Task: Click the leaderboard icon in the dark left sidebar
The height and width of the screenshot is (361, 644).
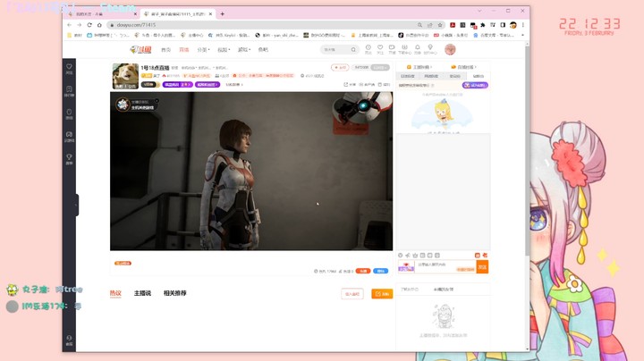Action: [x=69, y=91]
